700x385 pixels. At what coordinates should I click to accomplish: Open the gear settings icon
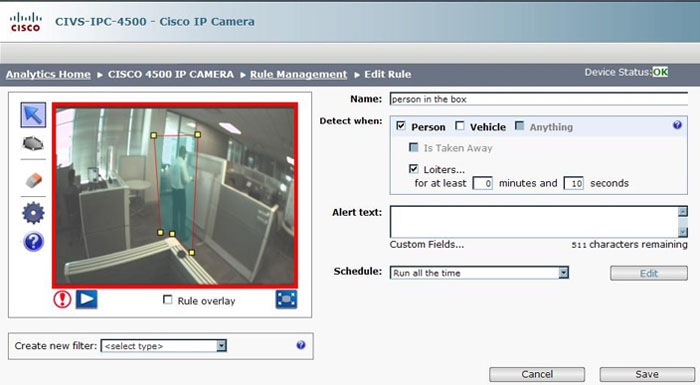33,213
